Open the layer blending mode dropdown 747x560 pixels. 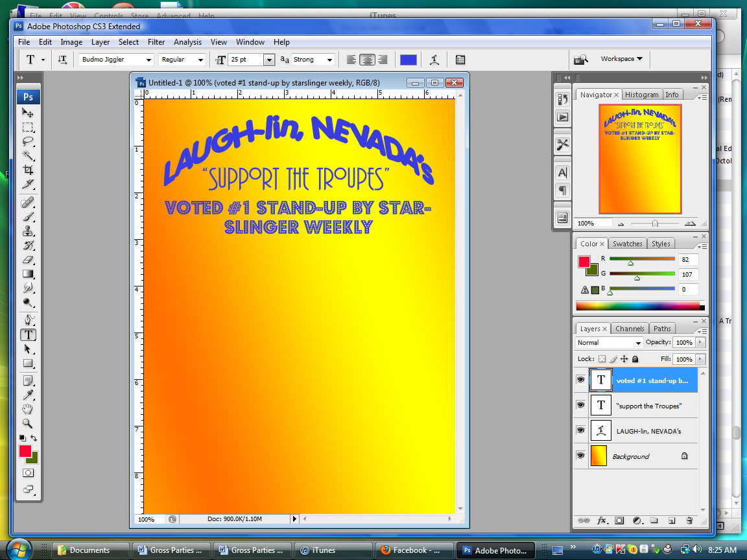click(x=608, y=342)
